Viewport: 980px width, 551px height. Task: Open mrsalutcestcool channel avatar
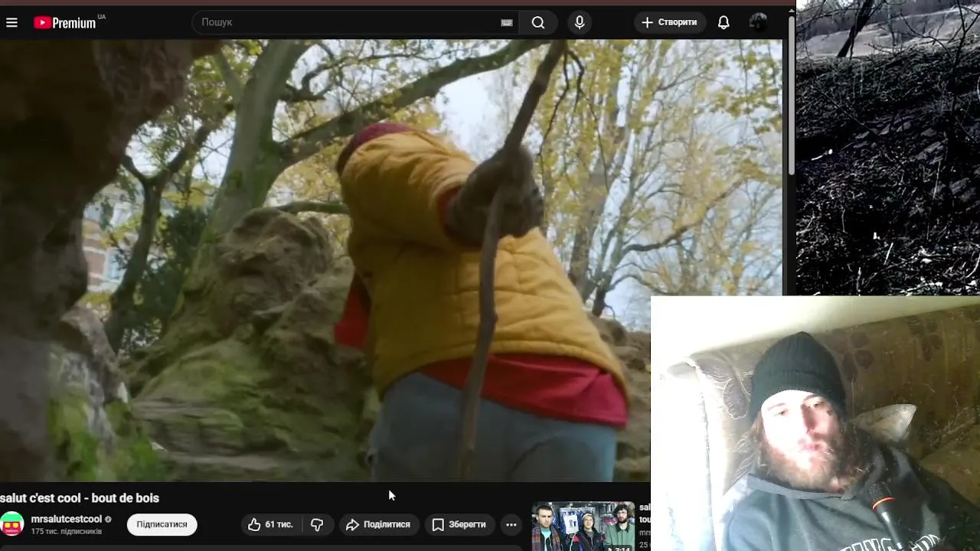[x=11, y=524]
